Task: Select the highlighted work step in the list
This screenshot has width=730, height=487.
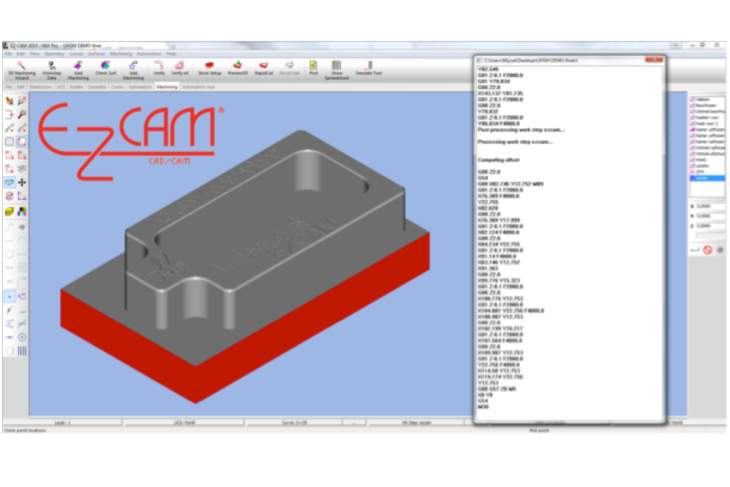Action: click(x=707, y=178)
